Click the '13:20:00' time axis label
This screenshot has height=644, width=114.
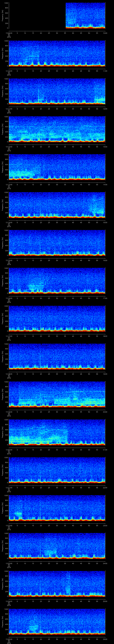[x=9, y=450]
